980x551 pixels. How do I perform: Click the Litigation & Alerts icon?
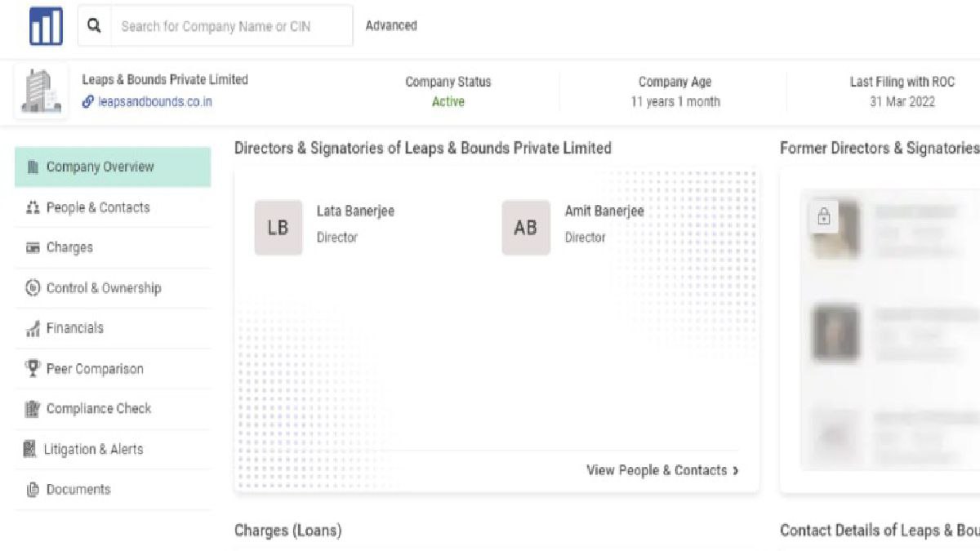30,449
